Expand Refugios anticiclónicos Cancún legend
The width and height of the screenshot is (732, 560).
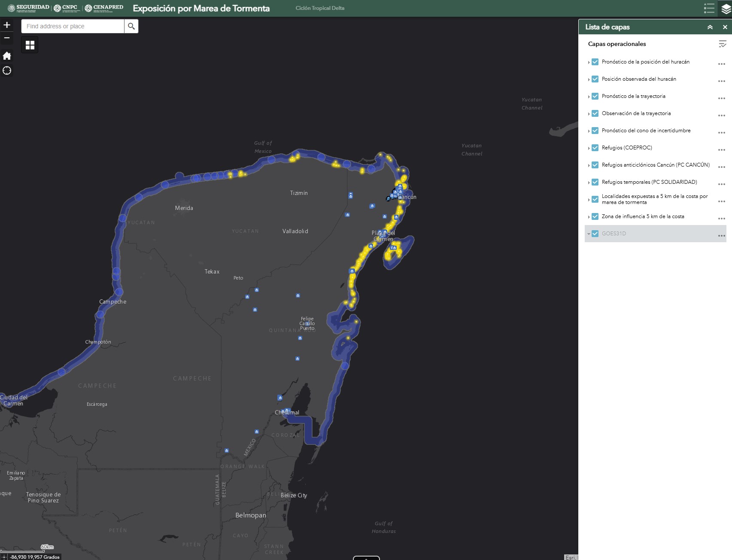[x=589, y=165]
